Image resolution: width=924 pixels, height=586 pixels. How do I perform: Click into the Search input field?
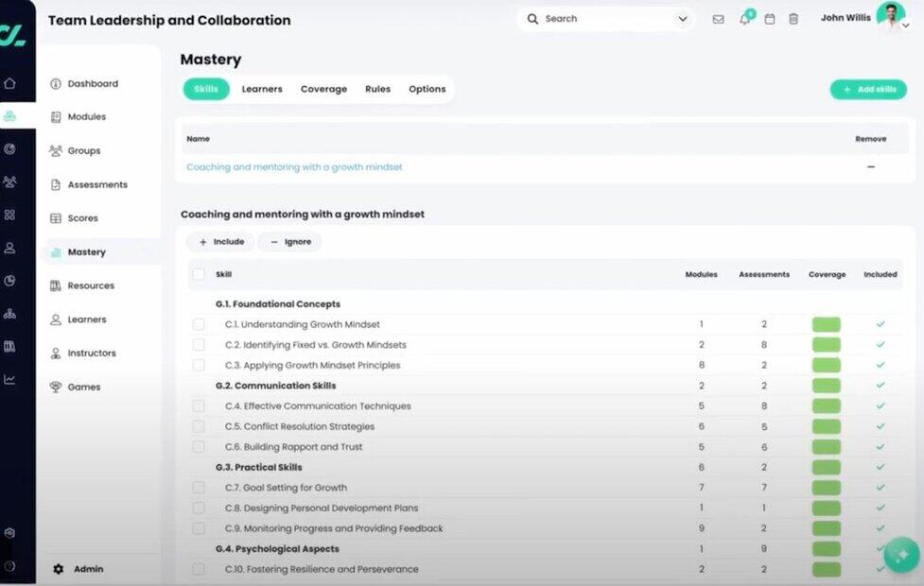pyautogui.click(x=605, y=19)
